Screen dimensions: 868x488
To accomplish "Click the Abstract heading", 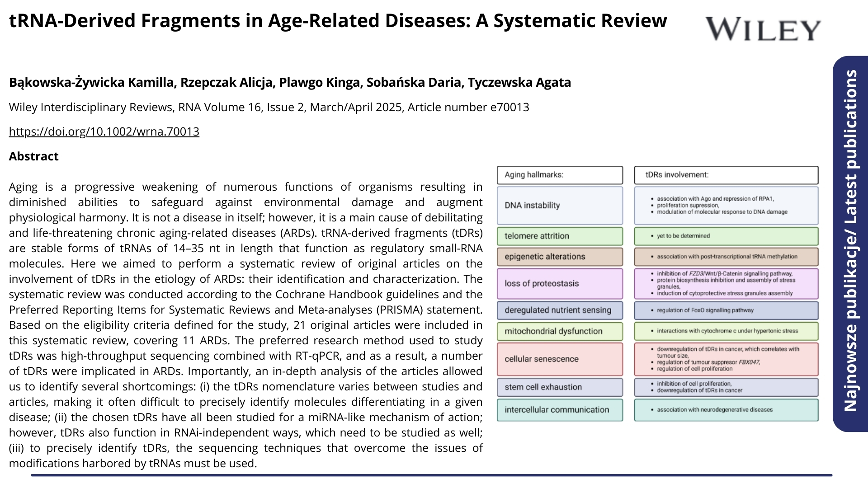I will [x=34, y=156].
